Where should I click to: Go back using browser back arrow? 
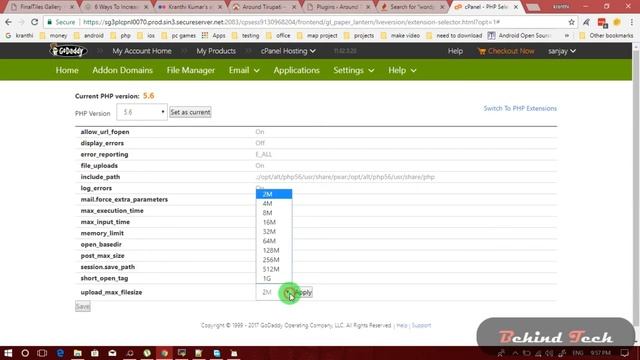click(x=8, y=22)
